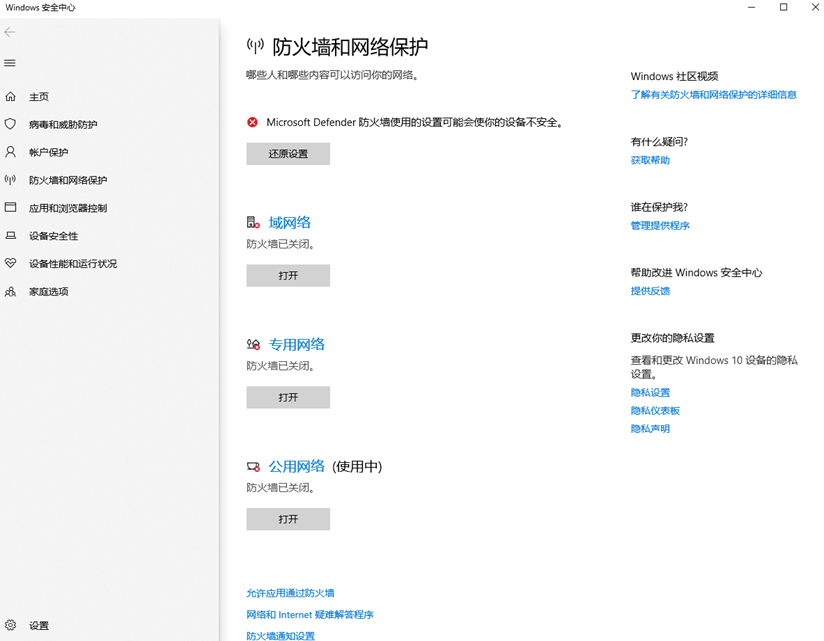Select 防火墙和网络保护 sidebar item

coord(68,180)
